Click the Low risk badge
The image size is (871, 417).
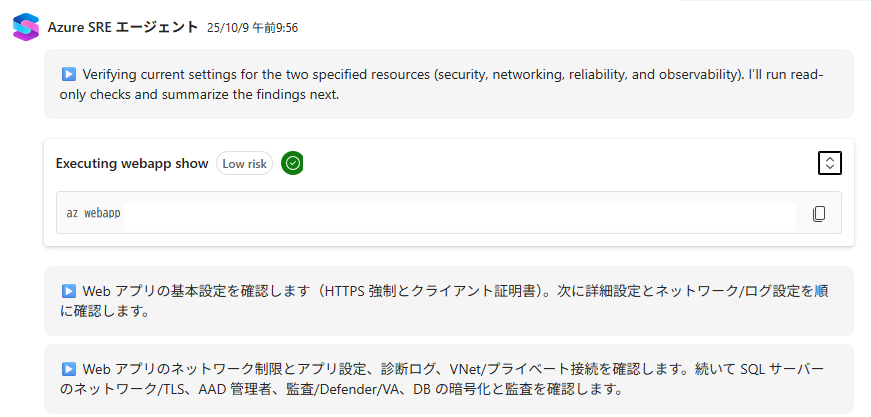pyautogui.click(x=244, y=163)
